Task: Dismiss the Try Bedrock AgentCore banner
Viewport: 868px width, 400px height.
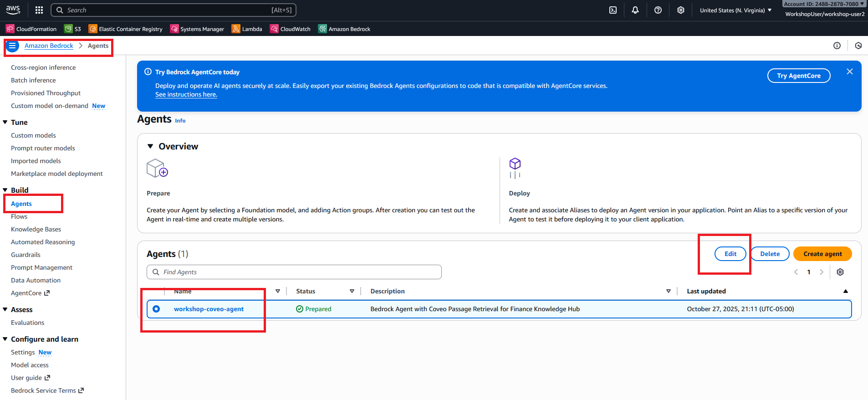Action: point(849,72)
